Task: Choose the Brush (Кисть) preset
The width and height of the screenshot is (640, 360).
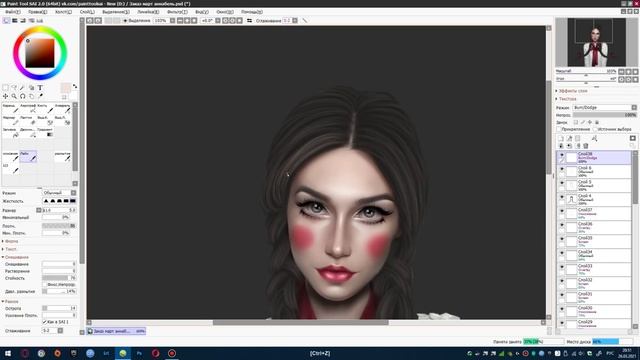Action: [x=45, y=108]
